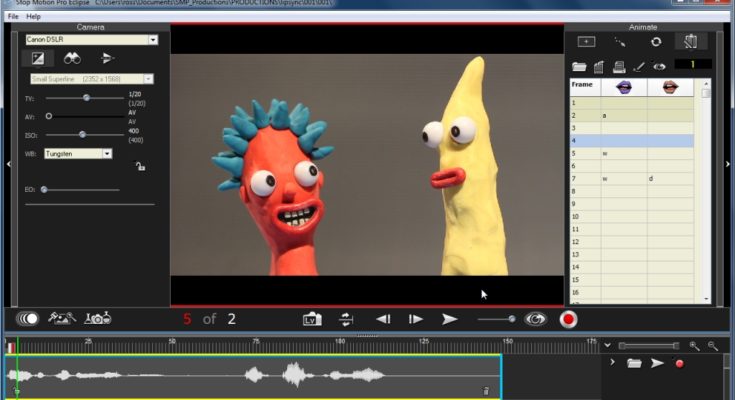Open the File menu

pyautogui.click(x=13, y=16)
